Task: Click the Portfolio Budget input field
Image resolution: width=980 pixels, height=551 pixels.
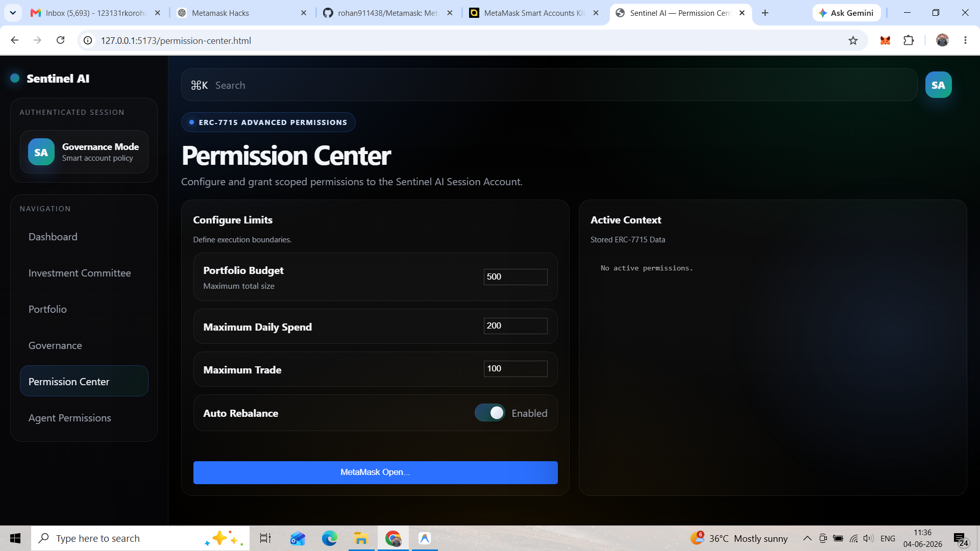Action: tap(515, 277)
